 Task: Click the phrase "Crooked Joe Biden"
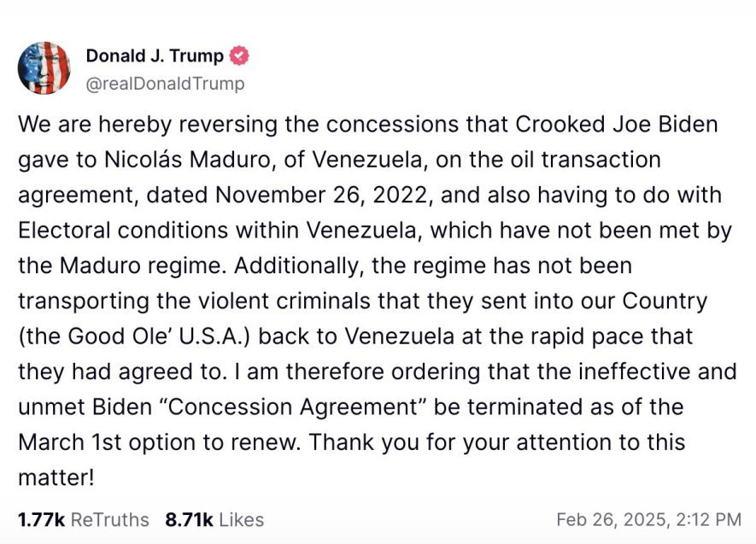click(617, 125)
